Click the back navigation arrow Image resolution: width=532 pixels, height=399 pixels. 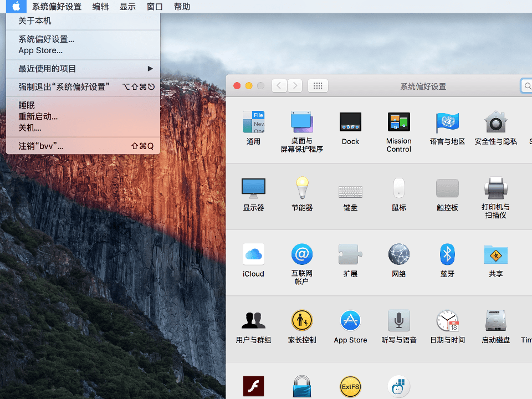click(x=279, y=85)
